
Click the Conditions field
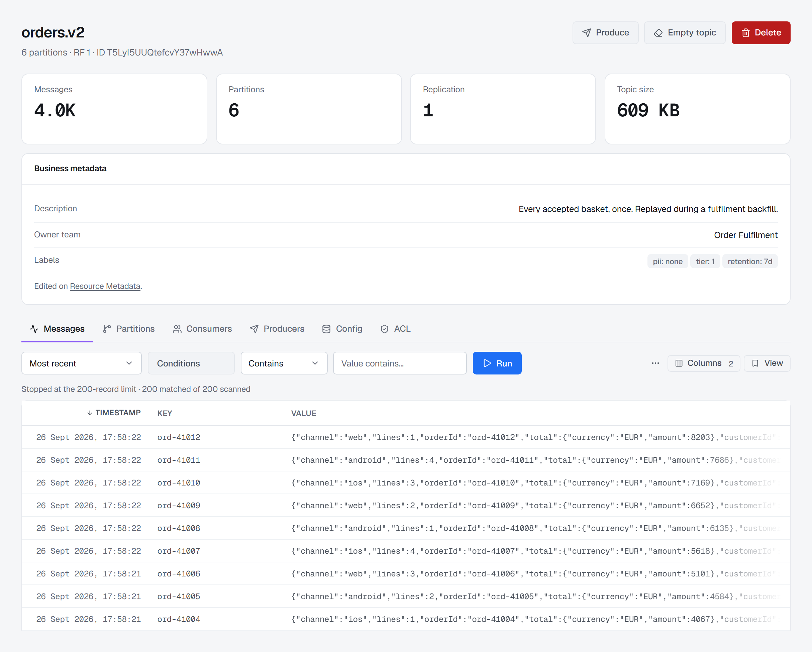click(191, 363)
